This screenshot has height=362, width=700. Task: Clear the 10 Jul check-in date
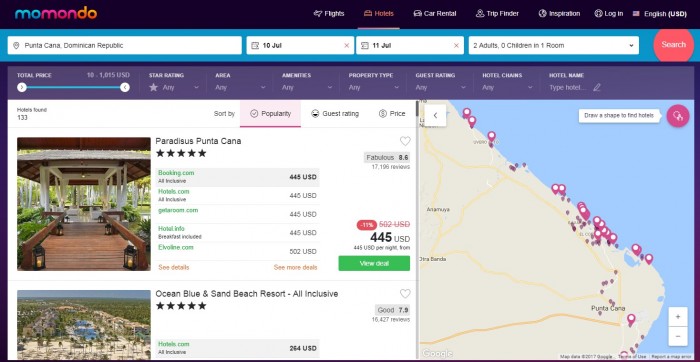(x=346, y=46)
